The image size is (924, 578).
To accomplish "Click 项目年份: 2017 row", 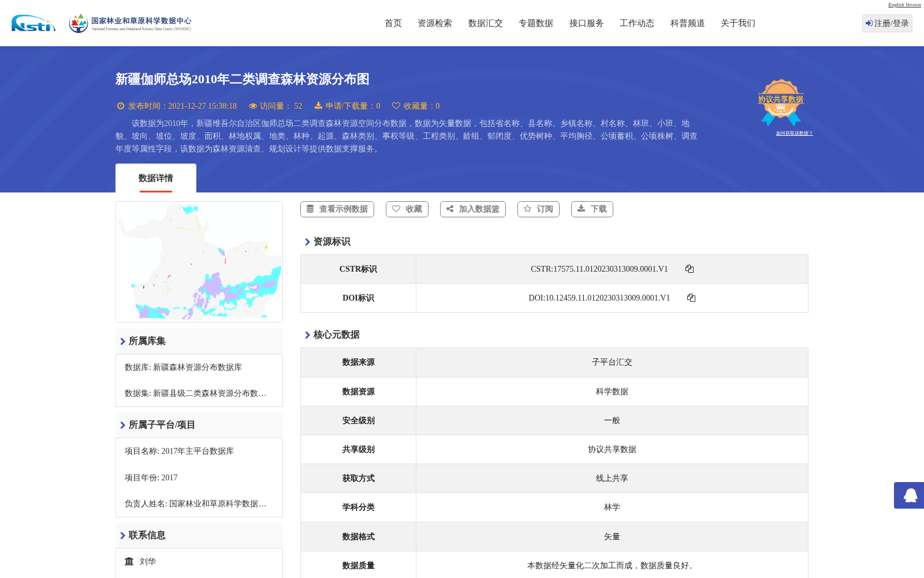I will pyautogui.click(x=151, y=478).
